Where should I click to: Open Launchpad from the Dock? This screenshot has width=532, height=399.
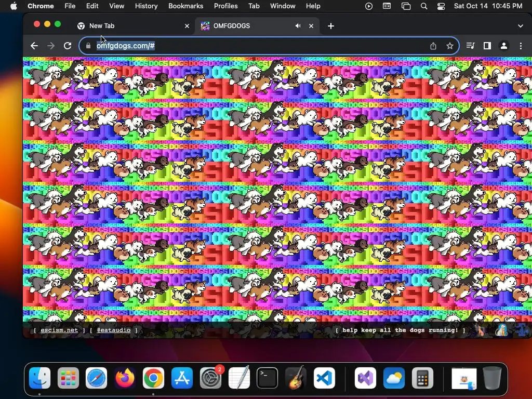point(68,378)
